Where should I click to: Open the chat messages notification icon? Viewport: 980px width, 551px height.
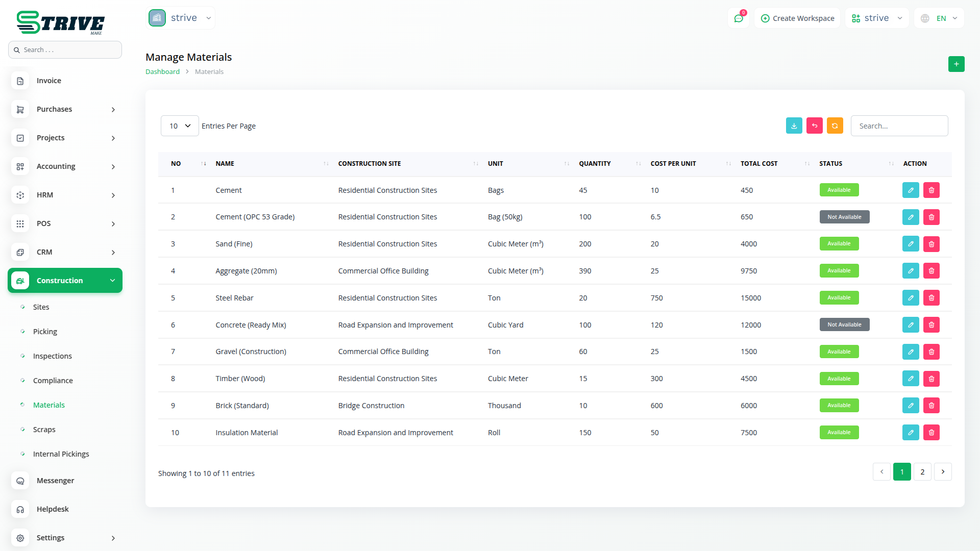[738, 18]
